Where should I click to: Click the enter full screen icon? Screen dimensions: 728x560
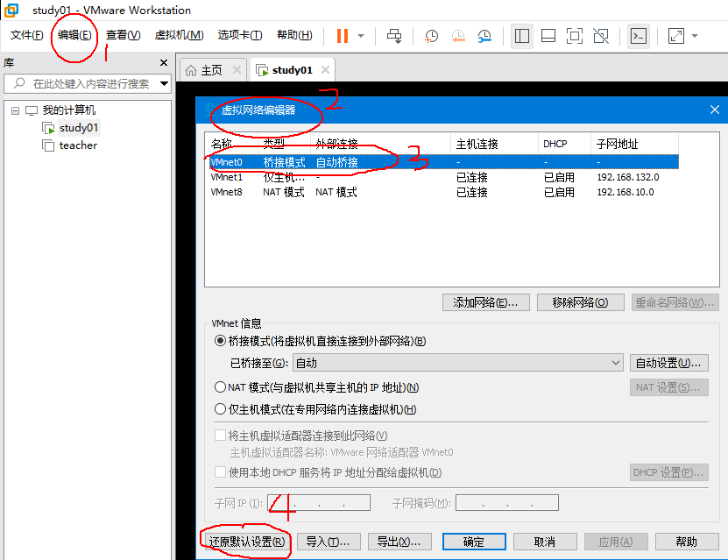(x=575, y=36)
